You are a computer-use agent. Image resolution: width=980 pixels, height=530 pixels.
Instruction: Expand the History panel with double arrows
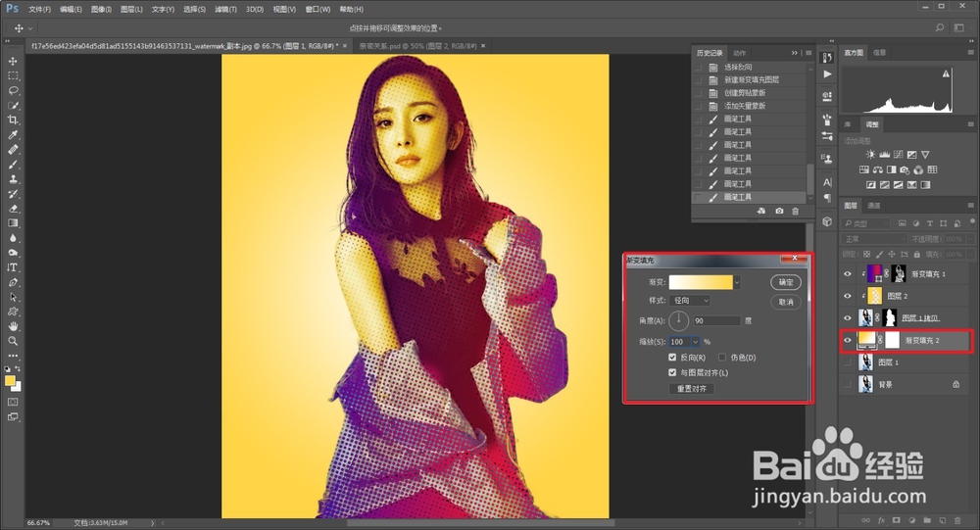[795, 53]
